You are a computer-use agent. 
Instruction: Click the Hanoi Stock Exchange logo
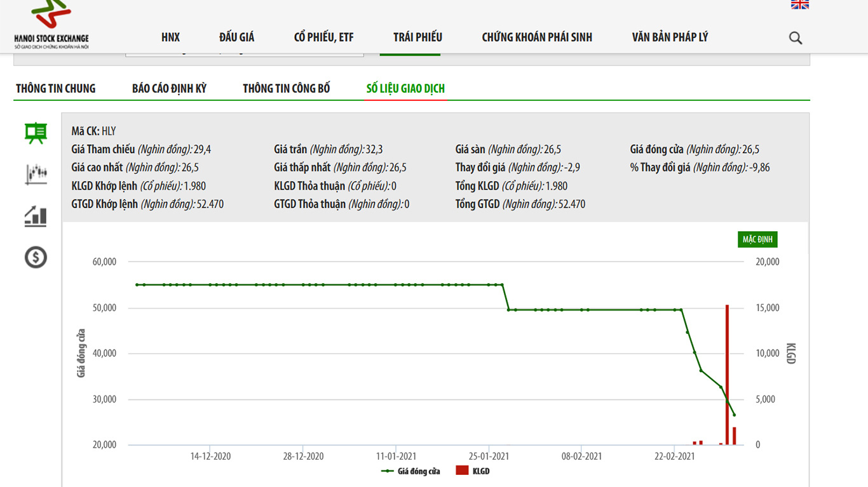point(51,25)
